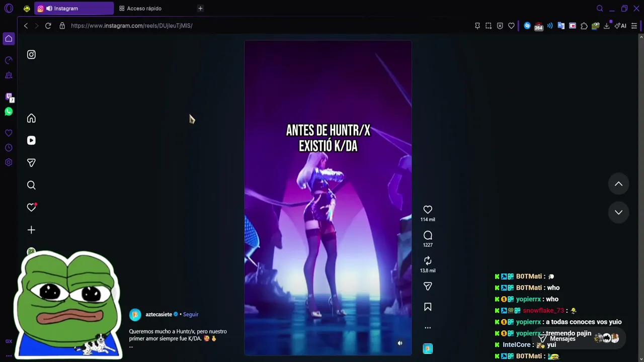Search open tabs with magnifier icon
The height and width of the screenshot is (362, 644).
(x=600, y=9)
